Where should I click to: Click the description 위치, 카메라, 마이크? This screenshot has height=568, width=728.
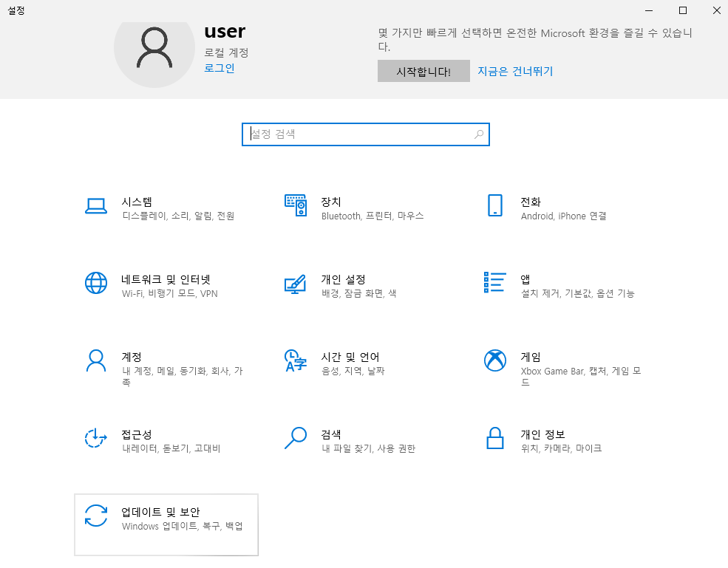coord(561,448)
